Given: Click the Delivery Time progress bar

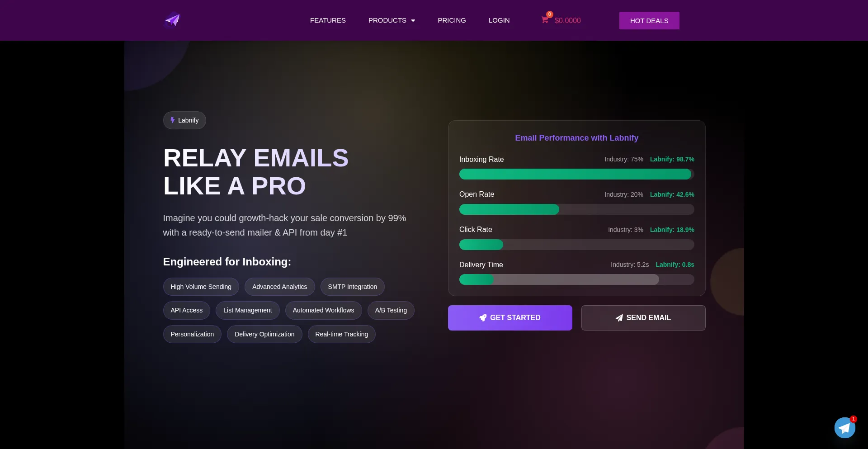Looking at the screenshot, I should (x=576, y=279).
